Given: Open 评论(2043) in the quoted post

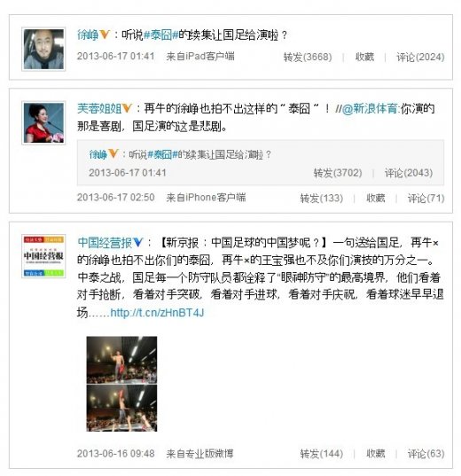Looking at the screenshot, I should click(x=409, y=173).
